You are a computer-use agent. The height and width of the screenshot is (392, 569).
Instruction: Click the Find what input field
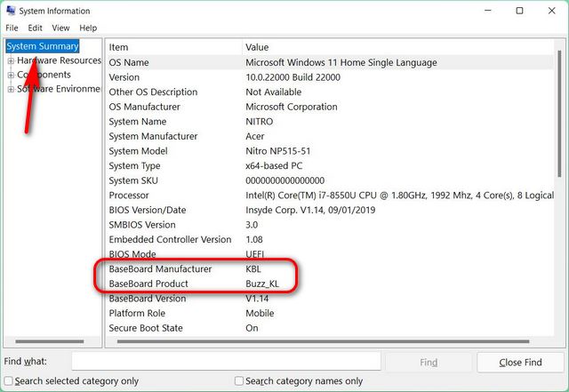226,361
